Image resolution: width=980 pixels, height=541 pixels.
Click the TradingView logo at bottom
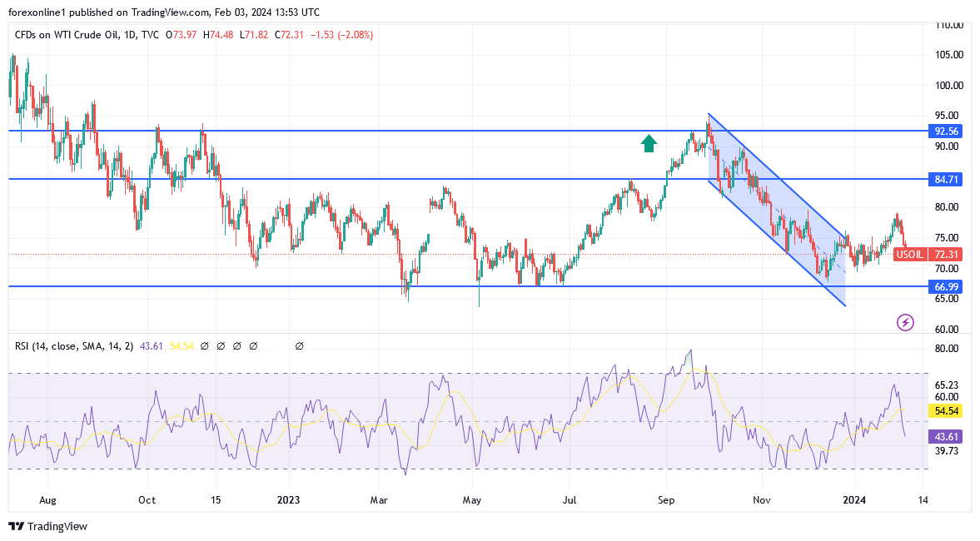[48, 527]
